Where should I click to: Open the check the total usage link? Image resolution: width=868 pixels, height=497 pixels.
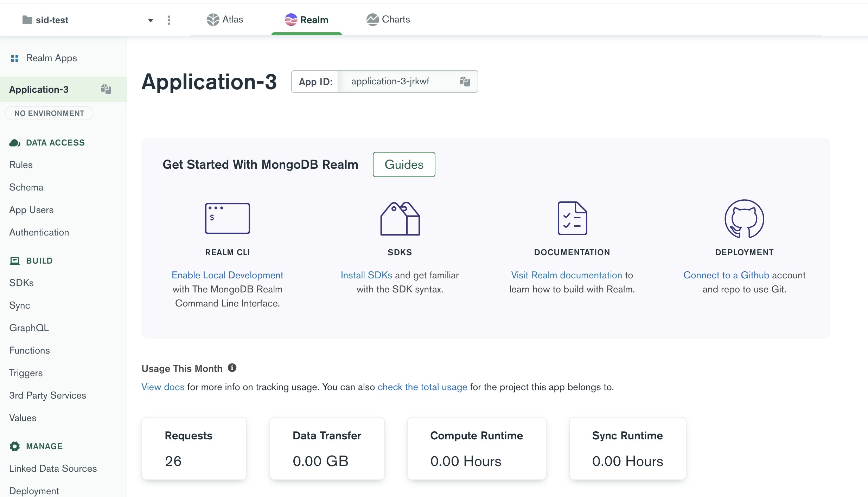pyautogui.click(x=422, y=387)
